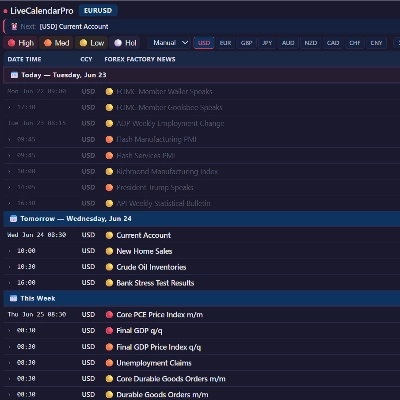Click yellow impact dot for New Home Sales

pos(109,251)
